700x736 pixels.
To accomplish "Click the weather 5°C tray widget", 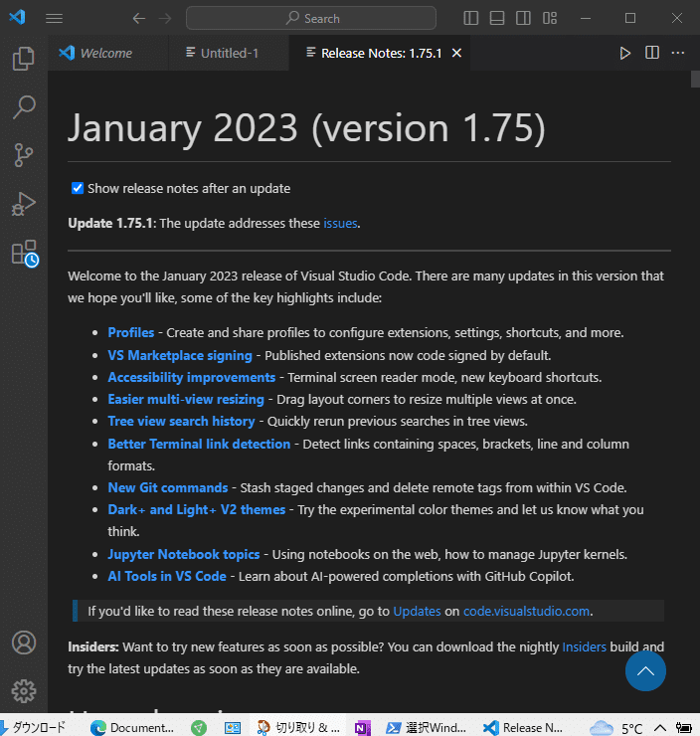I will tap(615, 728).
